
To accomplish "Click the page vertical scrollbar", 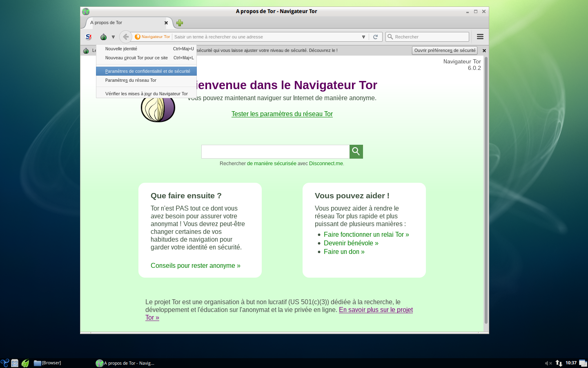I will (486, 190).
